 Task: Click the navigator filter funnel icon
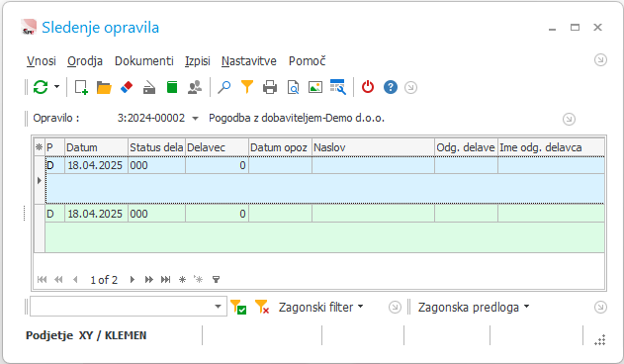click(x=216, y=280)
